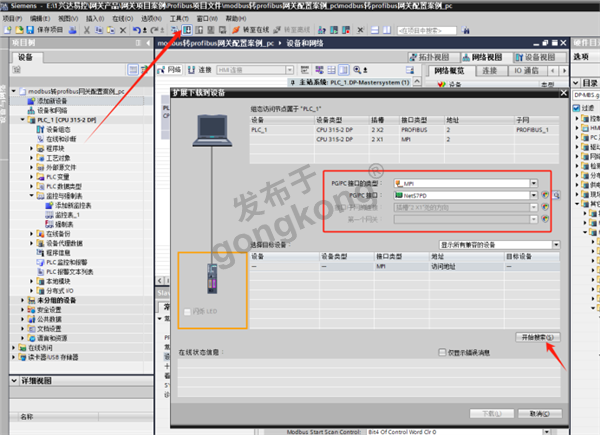Collapse the PLC_1 [CPU 315-2 DP] tree node
The width and height of the screenshot is (600, 435).
23,120
